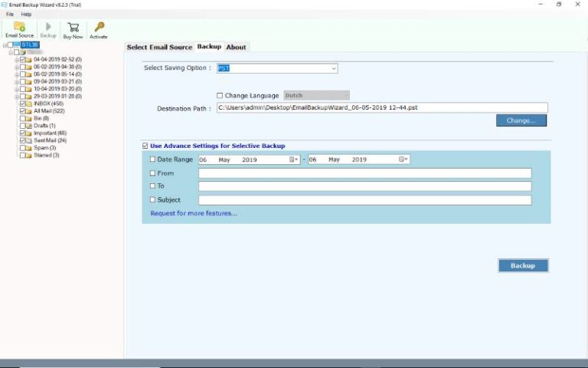
Task: Tick the Date Range filter checkbox
Action: [x=152, y=159]
